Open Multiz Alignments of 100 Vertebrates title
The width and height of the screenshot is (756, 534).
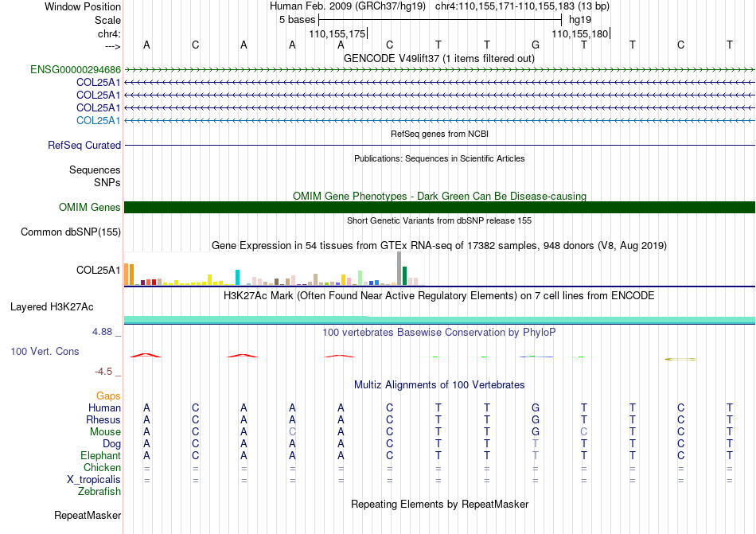(x=439, y=384)
